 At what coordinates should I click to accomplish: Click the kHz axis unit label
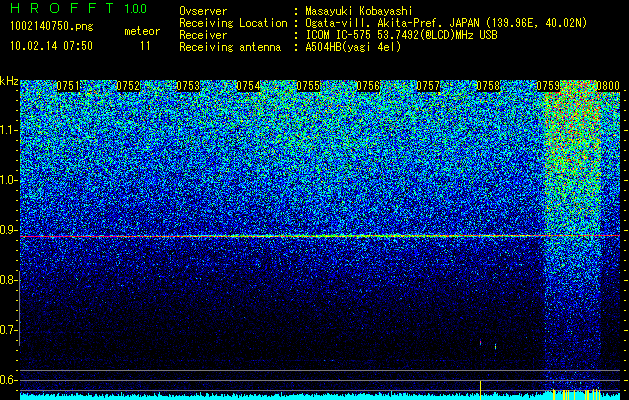(x=9, y=81)
